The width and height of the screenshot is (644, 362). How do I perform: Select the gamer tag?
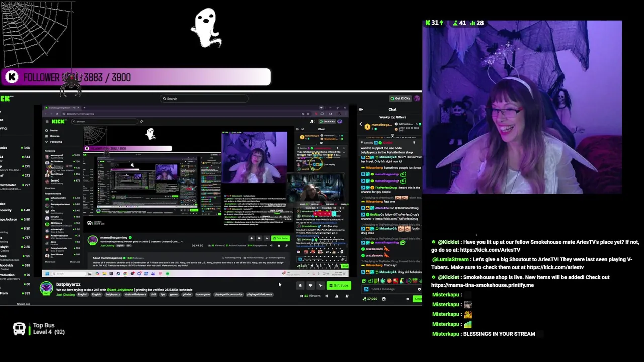(174, 295)
